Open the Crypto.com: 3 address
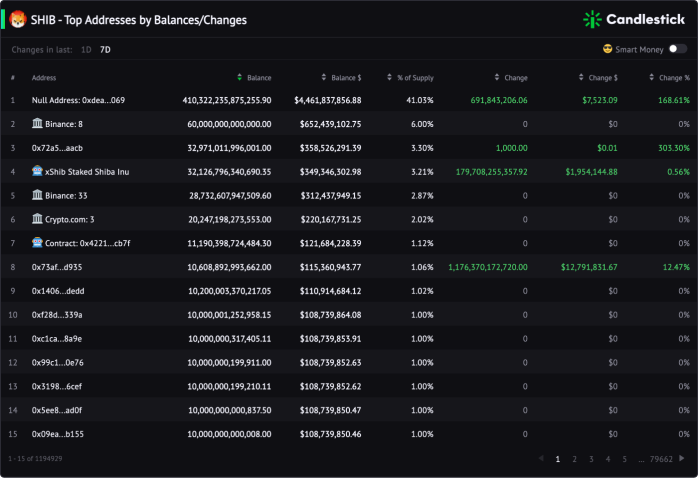 coord(69,219)
